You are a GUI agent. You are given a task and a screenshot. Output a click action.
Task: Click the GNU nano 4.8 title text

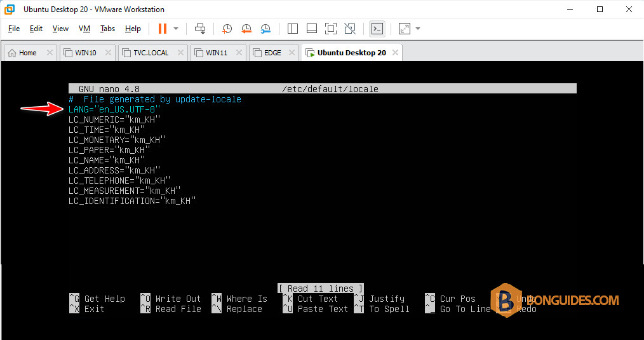109,89
